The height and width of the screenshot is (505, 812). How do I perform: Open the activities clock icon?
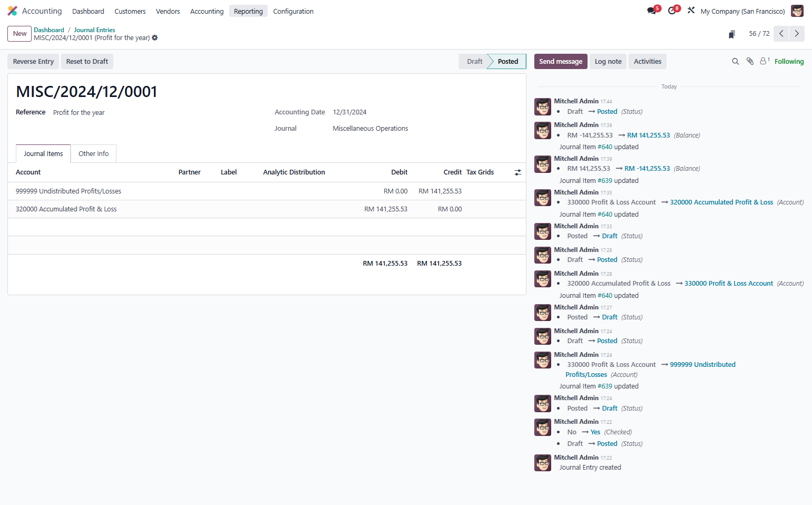pos(672,11)
